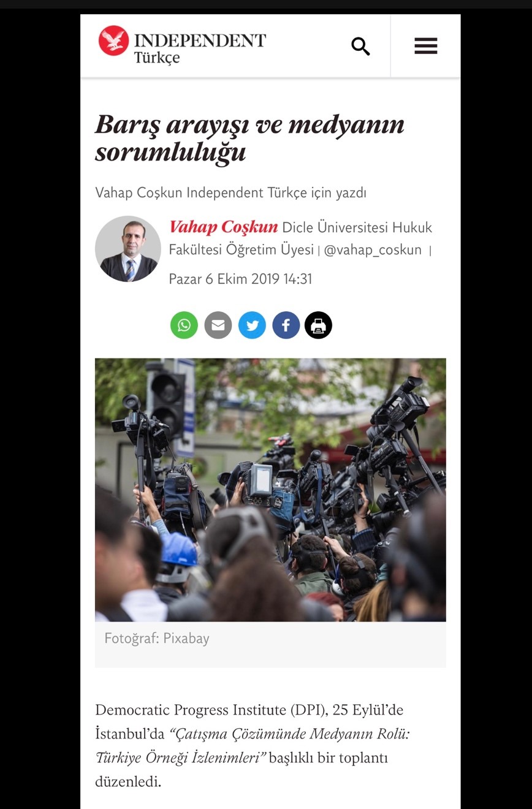Image resolution: width=532 pixels, height=809 pixels.
Task: Click the headline Barış arayışı ve medyanın sorumluluğu
Action: pyautogui.click(x=249, y=138)
